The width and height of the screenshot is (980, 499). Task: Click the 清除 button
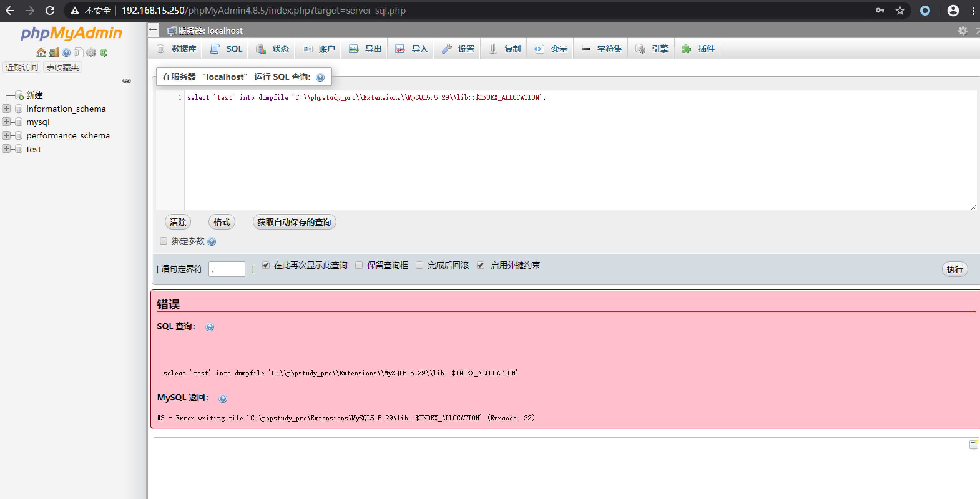178,222
